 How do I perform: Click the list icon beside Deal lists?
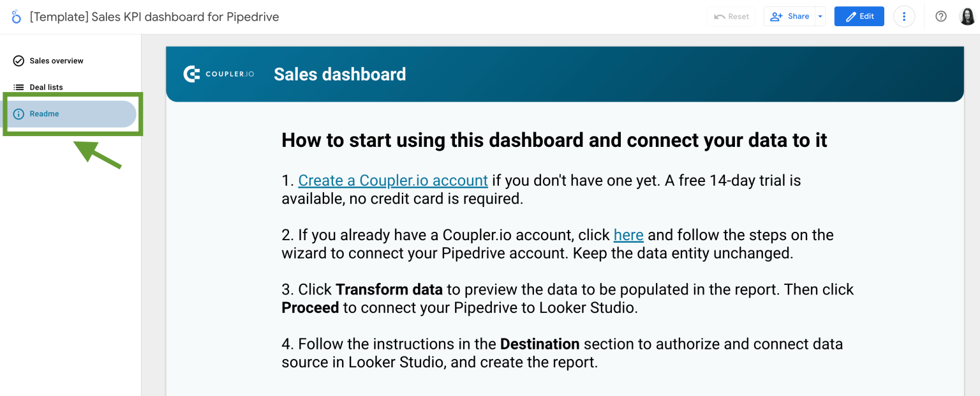[x=17, y=87]
